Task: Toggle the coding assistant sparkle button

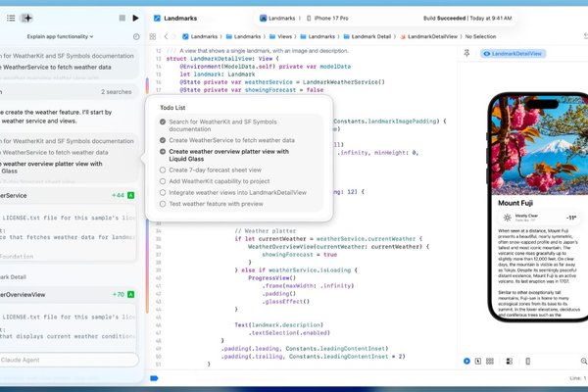Action: click(26, 18)
